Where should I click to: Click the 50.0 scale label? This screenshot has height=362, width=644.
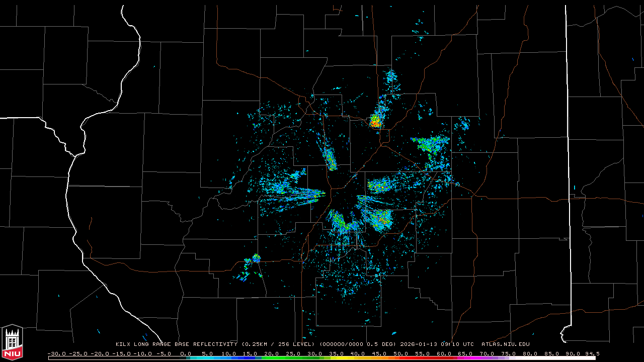[x=400, y=353]
